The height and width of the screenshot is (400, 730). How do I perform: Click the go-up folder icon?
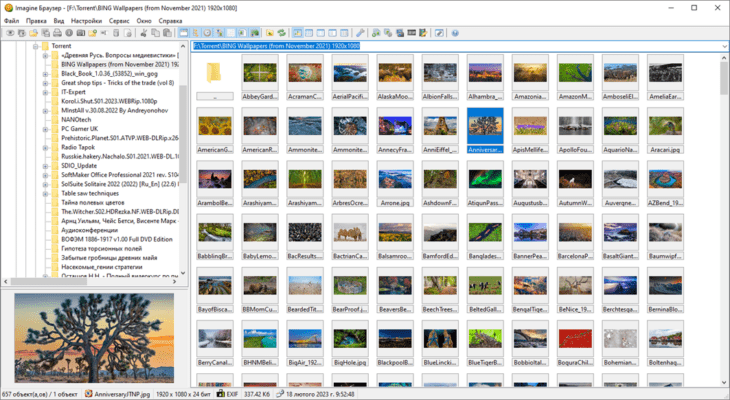[x=270, y=33]
